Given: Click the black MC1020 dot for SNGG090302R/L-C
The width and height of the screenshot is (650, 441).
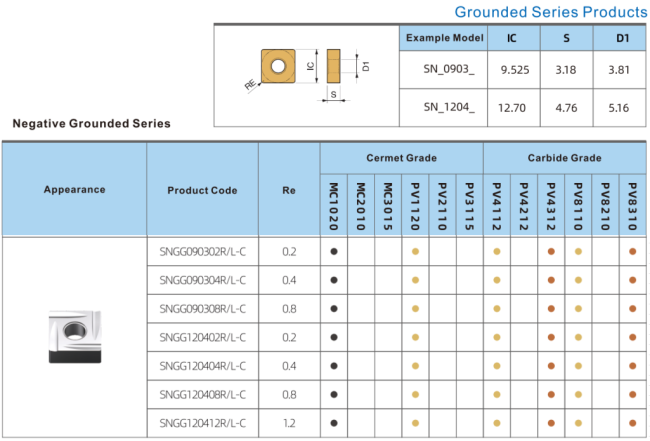Looking at the screenshot, I should click(x=334, y=251).
